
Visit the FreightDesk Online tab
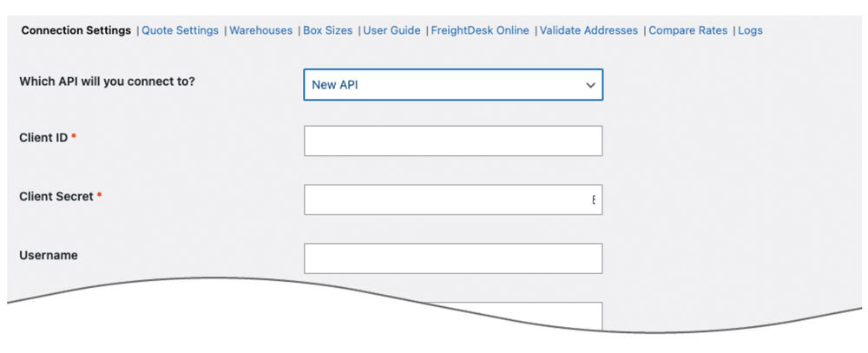480,30
